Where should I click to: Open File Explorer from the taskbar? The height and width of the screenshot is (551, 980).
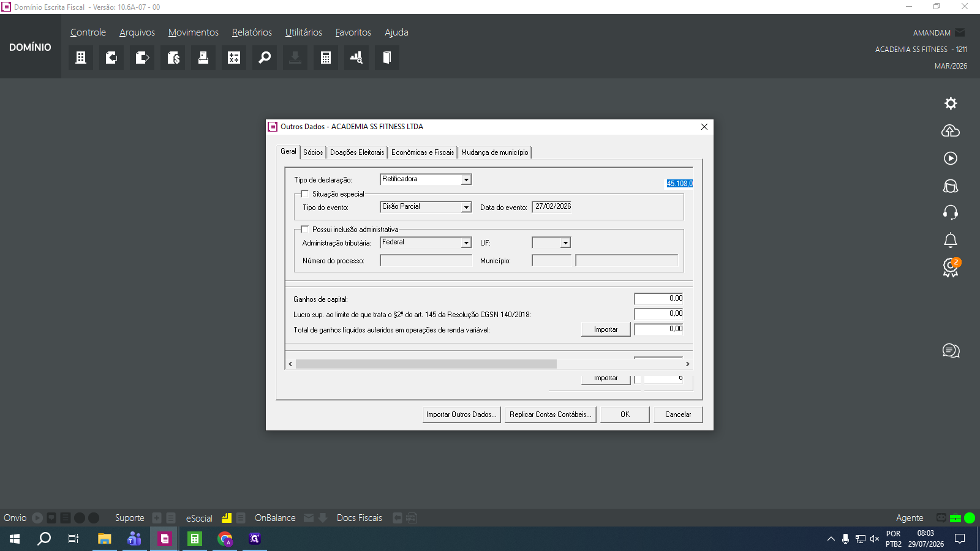point(104,539)
